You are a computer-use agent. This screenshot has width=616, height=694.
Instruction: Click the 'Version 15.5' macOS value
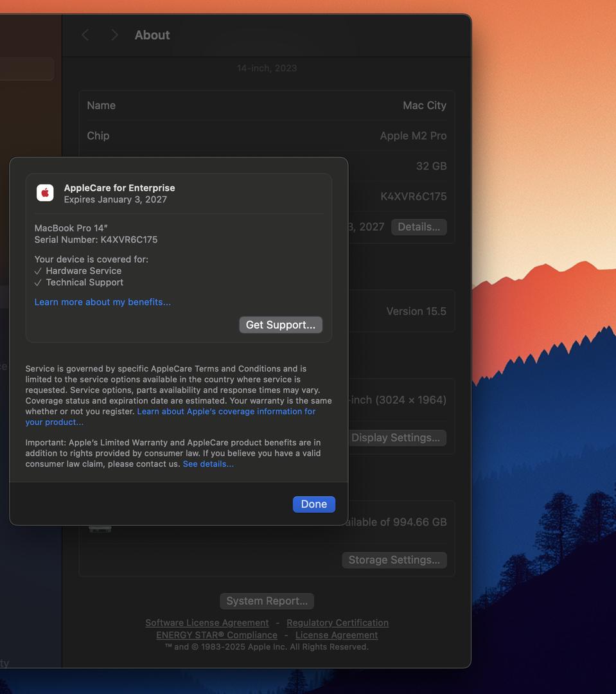click(416, 311)
